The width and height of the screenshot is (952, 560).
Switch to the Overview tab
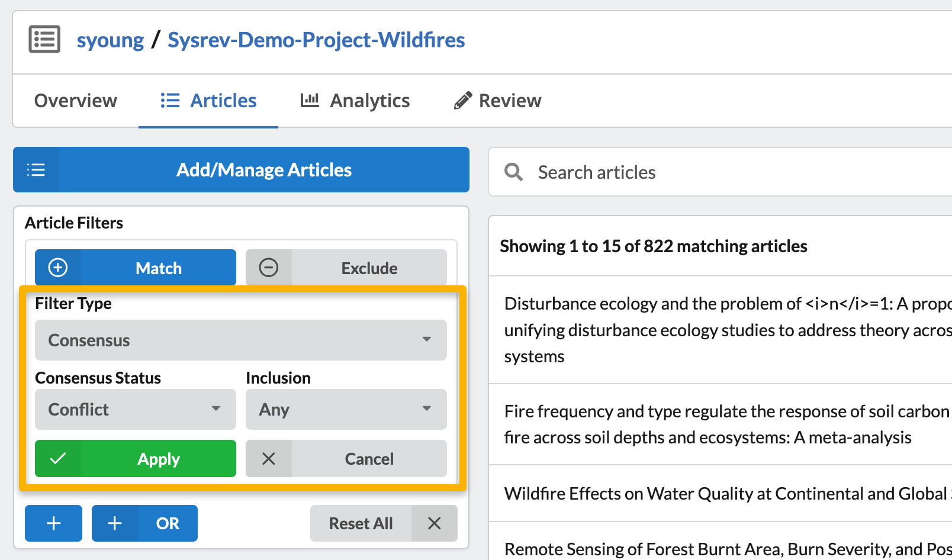[76, 101]
